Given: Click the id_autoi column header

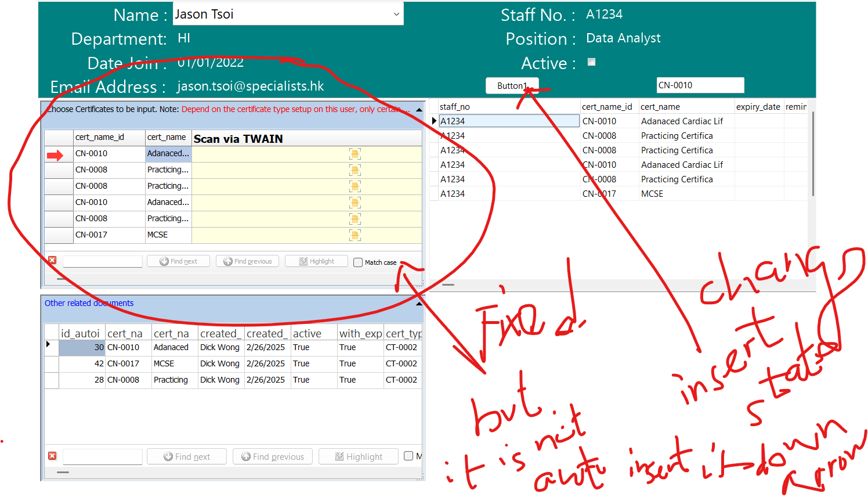Looking at the screenshot, I should [x=82, y=333].
